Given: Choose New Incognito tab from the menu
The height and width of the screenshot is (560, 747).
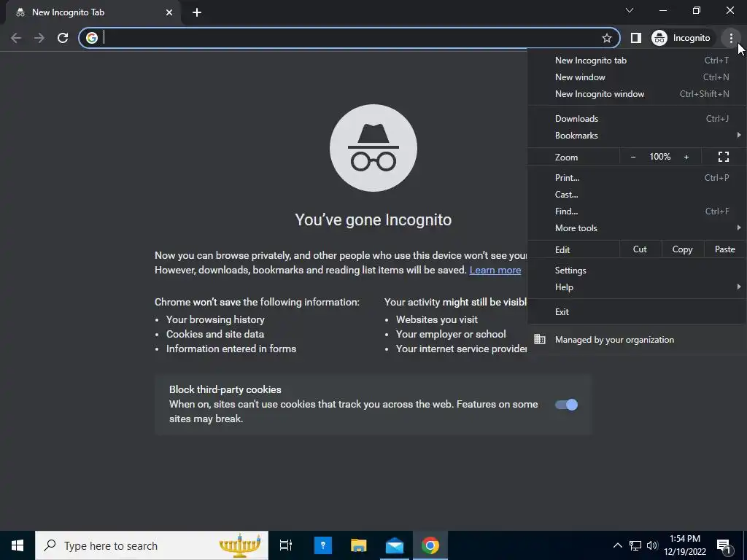Looking at the screenshot, I should pos(637,61).
